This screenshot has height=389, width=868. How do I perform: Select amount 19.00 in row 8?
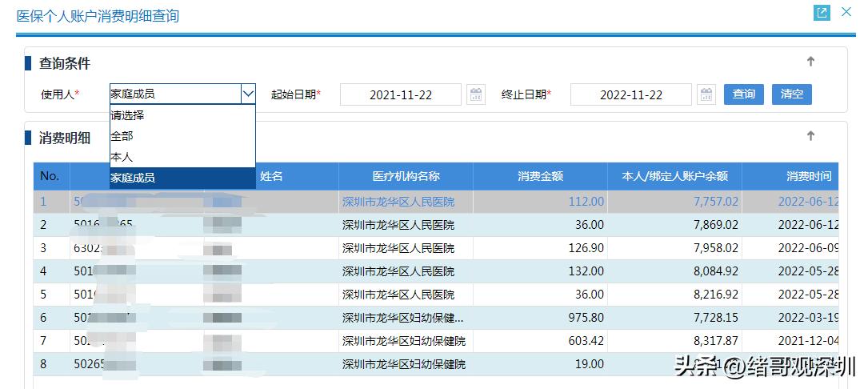click(590, 365)
